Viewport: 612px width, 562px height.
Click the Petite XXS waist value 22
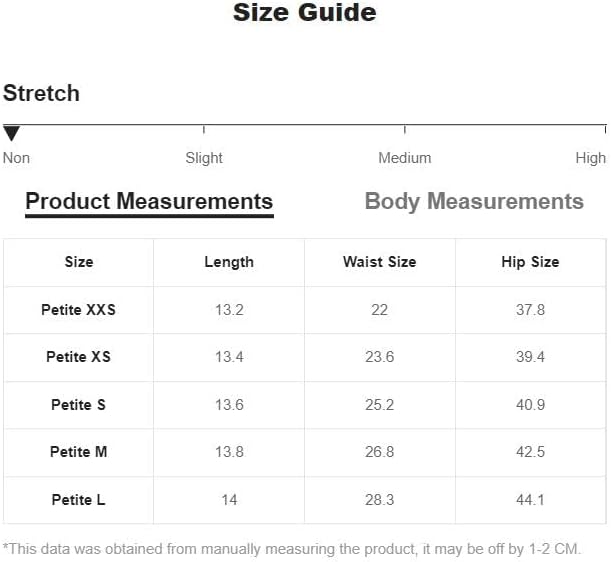point(379,310)
